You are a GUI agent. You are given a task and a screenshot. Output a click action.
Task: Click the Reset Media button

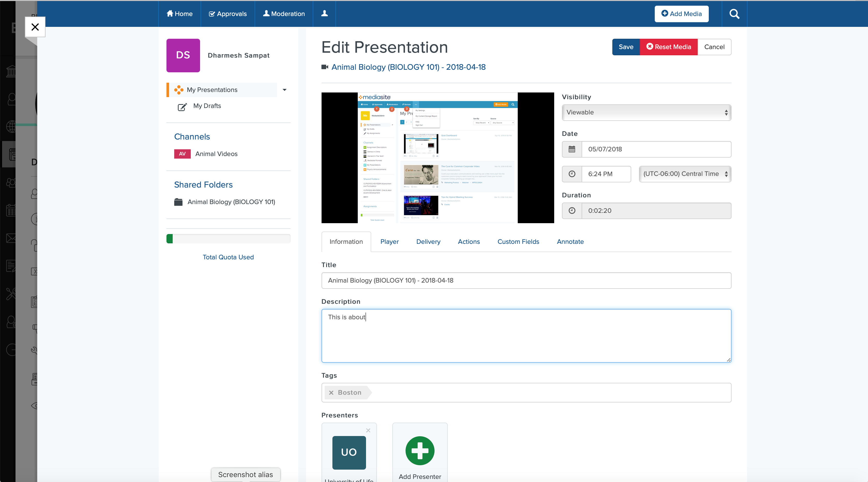click(x=668, y=47)
